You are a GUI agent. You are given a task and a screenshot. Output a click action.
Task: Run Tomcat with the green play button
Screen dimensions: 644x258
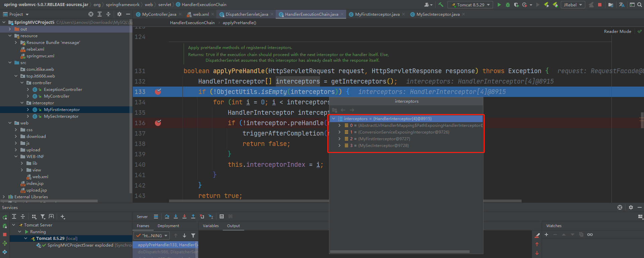click(x=499, y=5)
